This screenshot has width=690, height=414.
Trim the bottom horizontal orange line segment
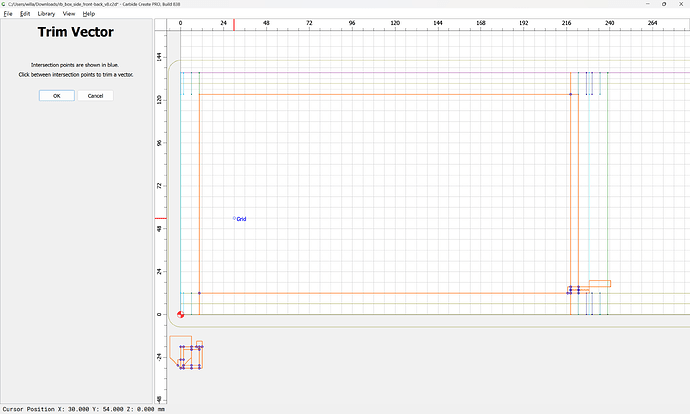pos(380,293)
